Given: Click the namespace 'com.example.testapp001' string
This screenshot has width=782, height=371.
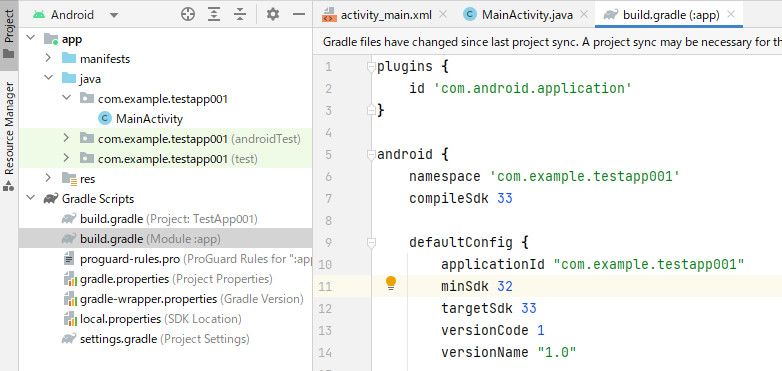Looking at the screenshot, I should [585, 177].
